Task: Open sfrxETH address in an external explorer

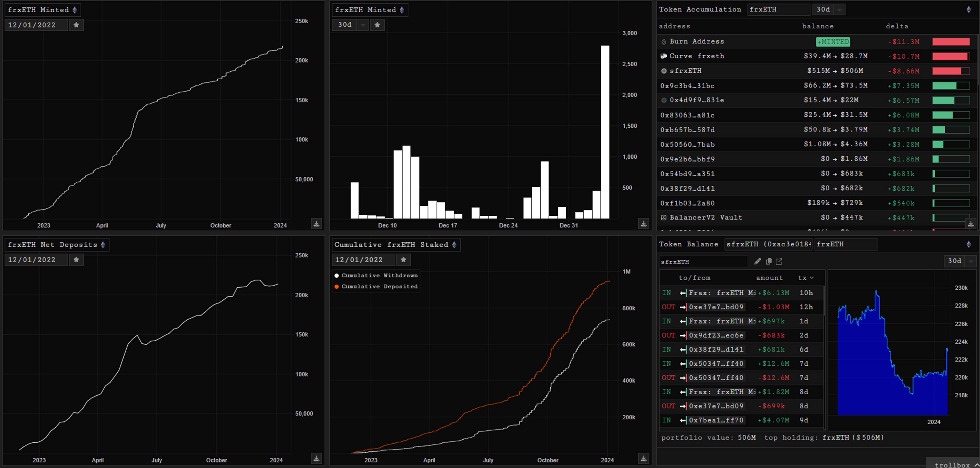Action: pyautogui.click(x=779, y=261)
